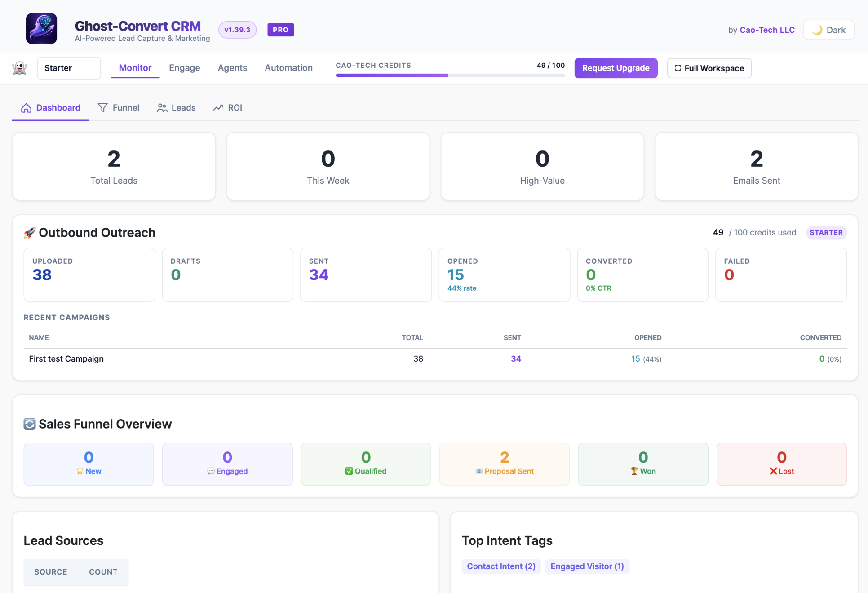Click the rocket icon by Outbound Outreach
Screen dimensions: 868x593
coord(30,233)
